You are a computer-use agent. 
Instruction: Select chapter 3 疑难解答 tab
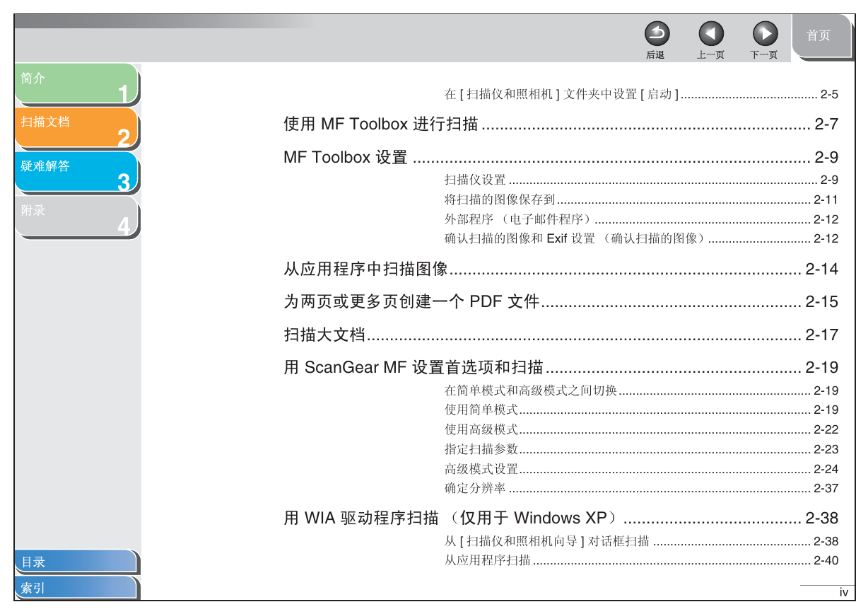coord(76,173)
